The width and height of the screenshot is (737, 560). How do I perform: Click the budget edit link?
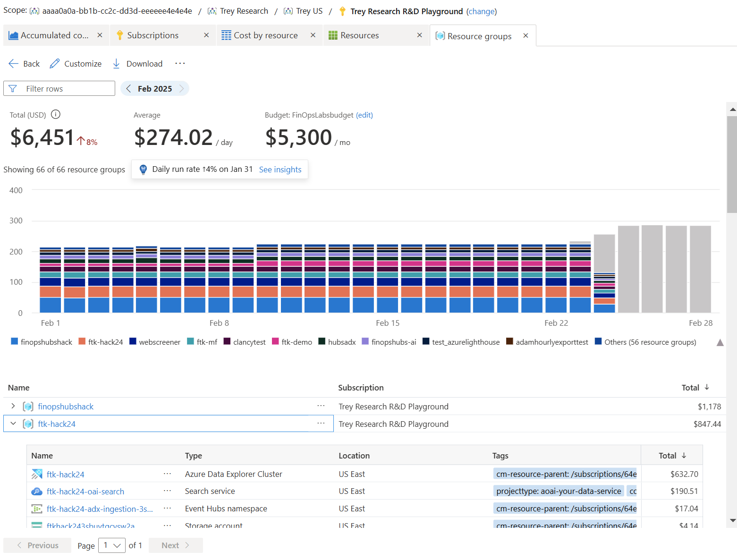[364, 115]
